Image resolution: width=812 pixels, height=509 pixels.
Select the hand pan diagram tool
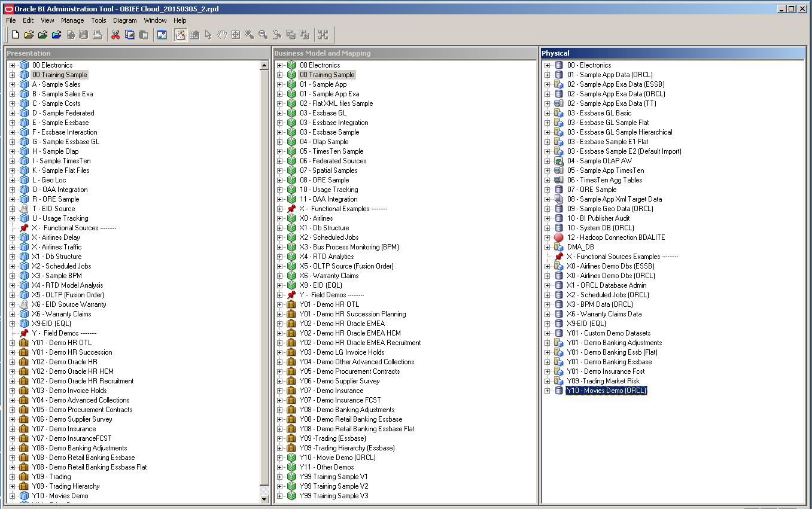click(x=222, y=35)
